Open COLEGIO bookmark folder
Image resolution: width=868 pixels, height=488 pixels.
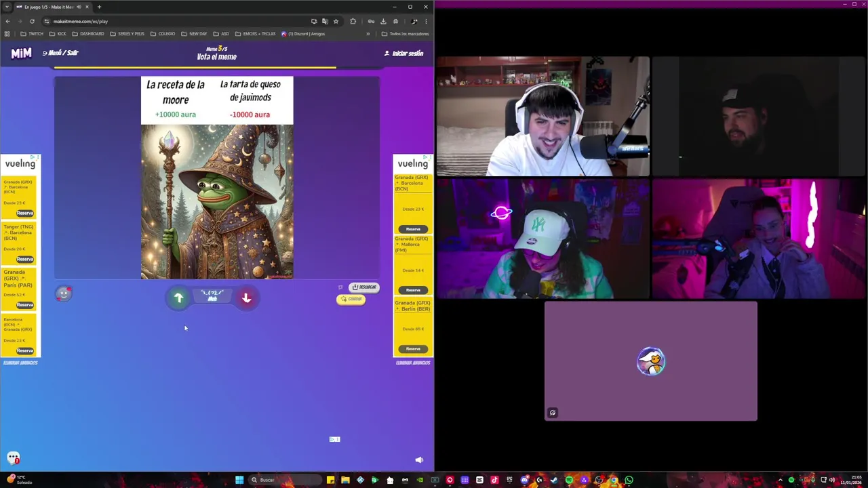coord(163,34)
